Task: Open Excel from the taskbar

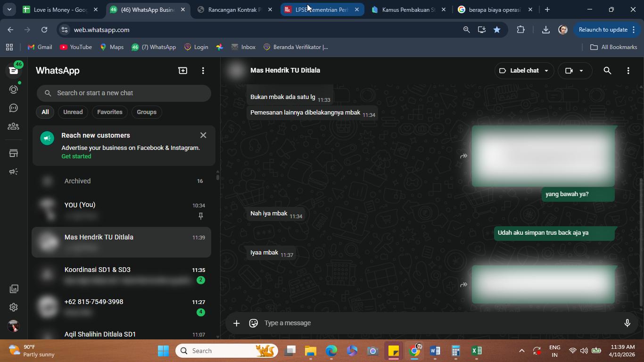Action: point(477,351)
